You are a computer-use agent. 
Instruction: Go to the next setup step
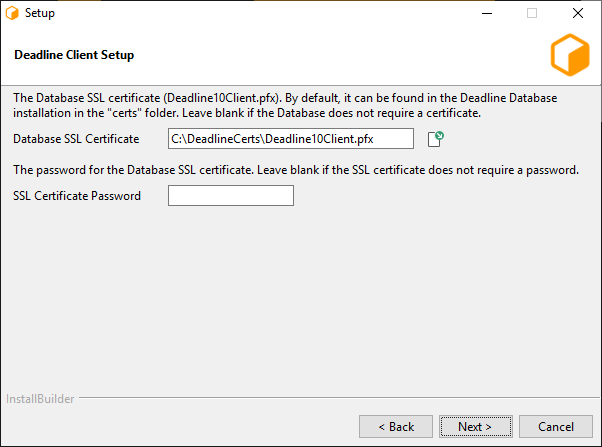475,426
